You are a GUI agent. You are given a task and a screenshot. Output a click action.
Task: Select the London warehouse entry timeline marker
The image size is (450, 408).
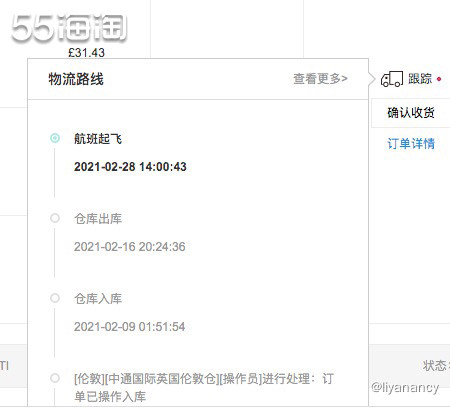[x=55, y=378]
